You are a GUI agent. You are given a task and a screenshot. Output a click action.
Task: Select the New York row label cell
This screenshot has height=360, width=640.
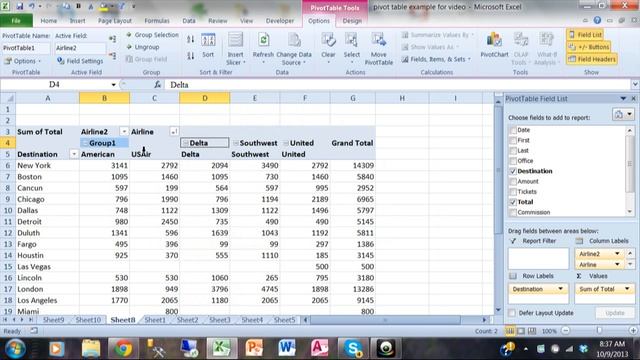pyautogui.click(x=48, y=165)
